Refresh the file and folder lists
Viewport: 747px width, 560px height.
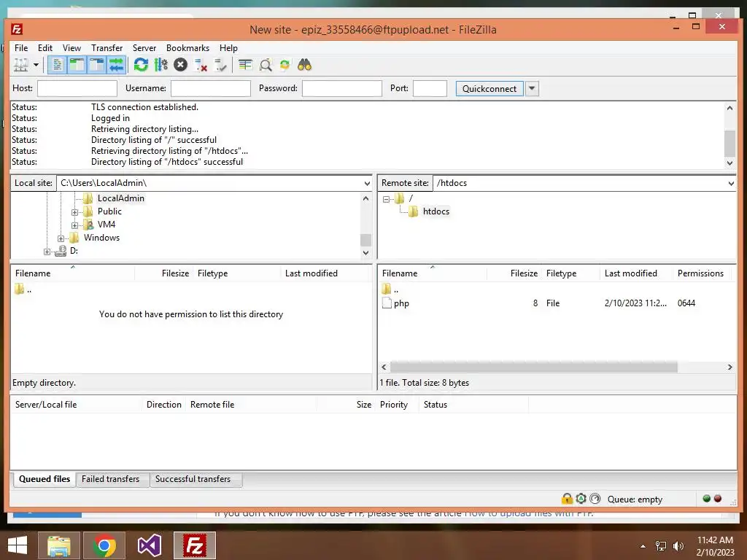[x=141, y=65]
